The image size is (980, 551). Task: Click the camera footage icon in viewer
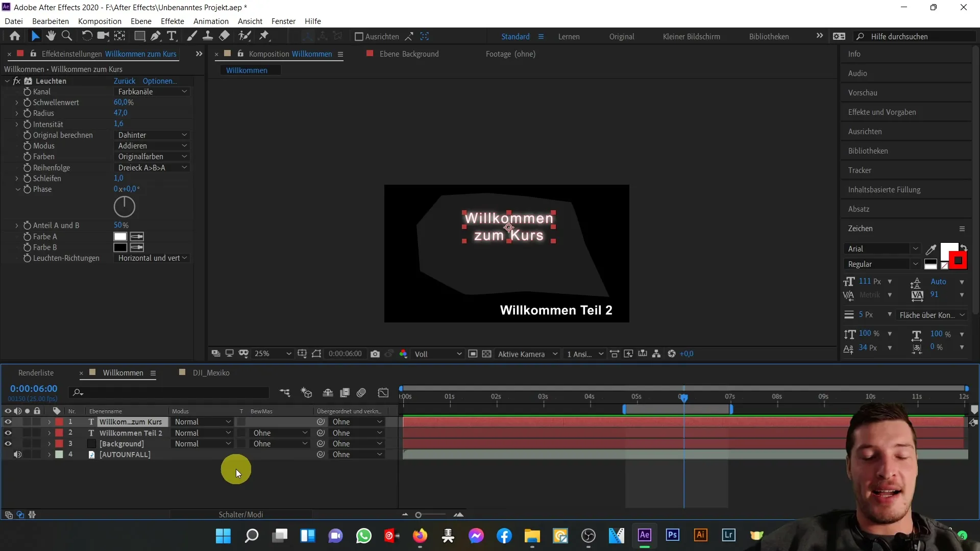pyautogui.click(x=375, y=353)
